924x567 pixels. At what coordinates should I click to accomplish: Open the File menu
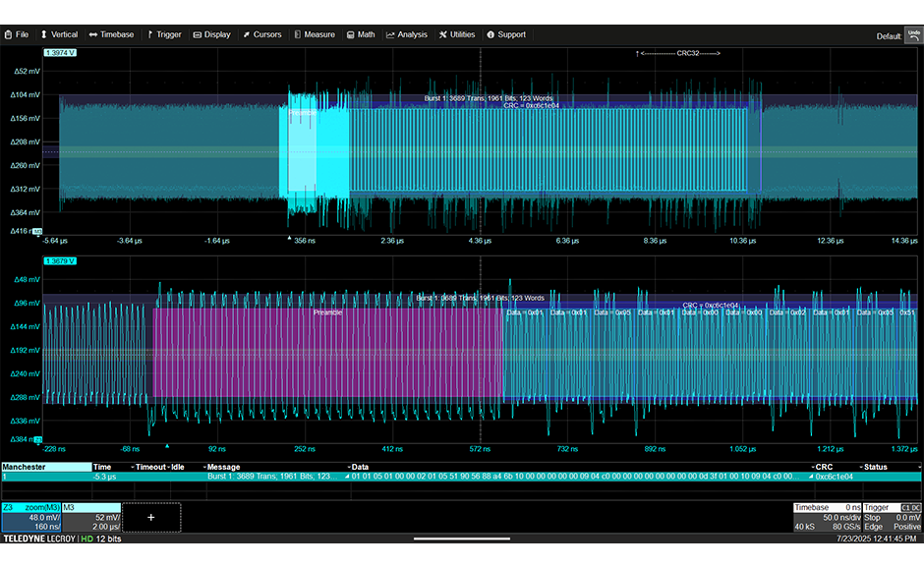point(18,34)
